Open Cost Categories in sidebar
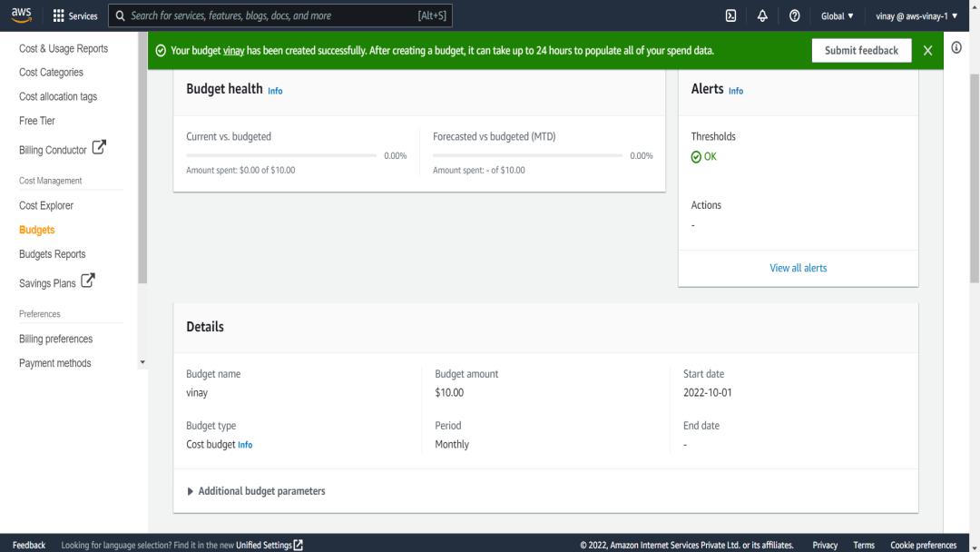980x552 pixels. 51,73
